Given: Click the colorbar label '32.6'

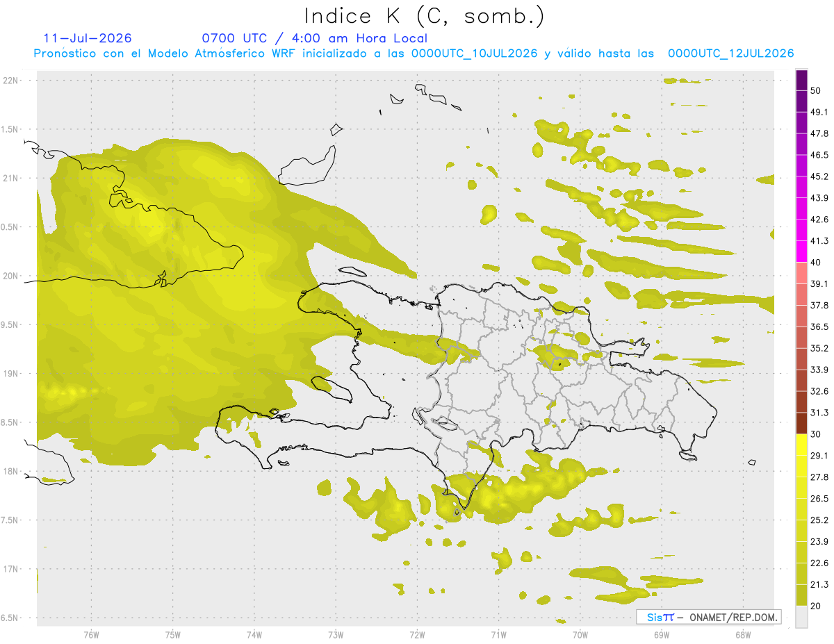Looking at the screenshot, I should point(819,391).
